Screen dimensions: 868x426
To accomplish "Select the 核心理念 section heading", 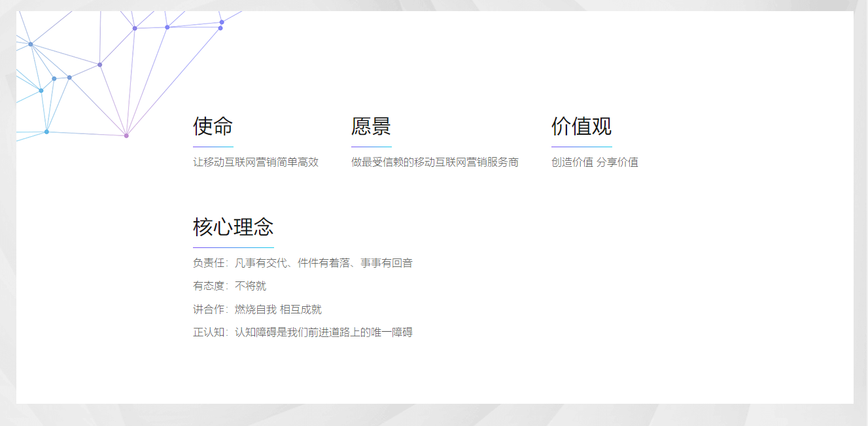I will (233, 227).
